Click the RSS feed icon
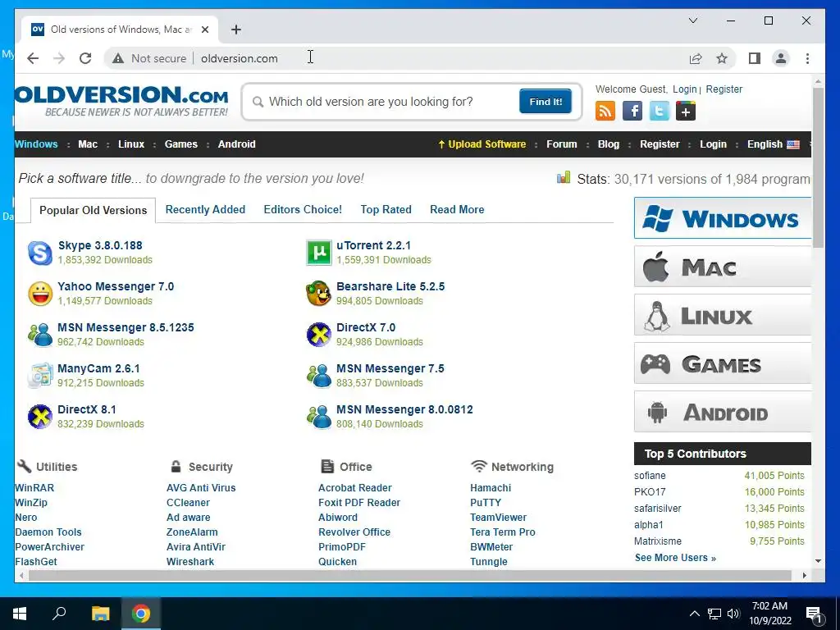Viewport: 840px width, 630px height. [x=605, y=112]
